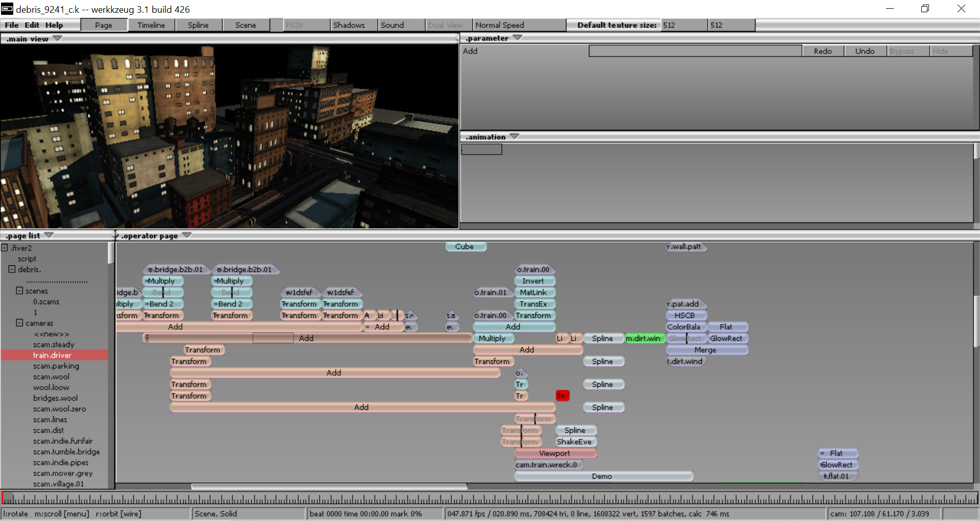The height and width of the screenshot is (521, 980).
Task: Switch to the Timeline tab
Action: 151,25
